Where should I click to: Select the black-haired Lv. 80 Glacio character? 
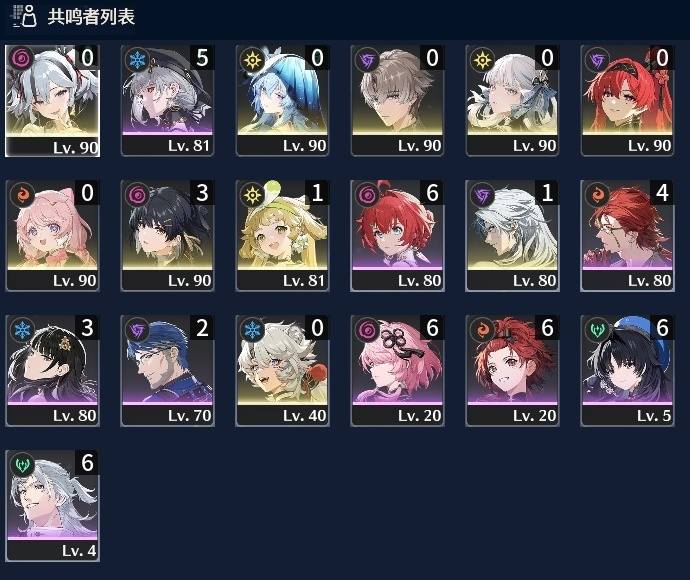click(x=52, y=371)
